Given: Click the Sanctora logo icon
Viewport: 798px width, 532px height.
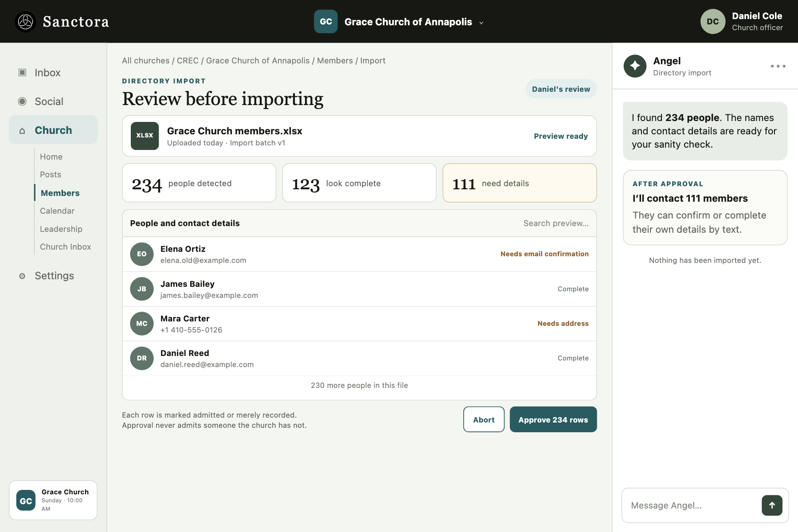Looking at the screenshot, I should (x=25, y=22).
